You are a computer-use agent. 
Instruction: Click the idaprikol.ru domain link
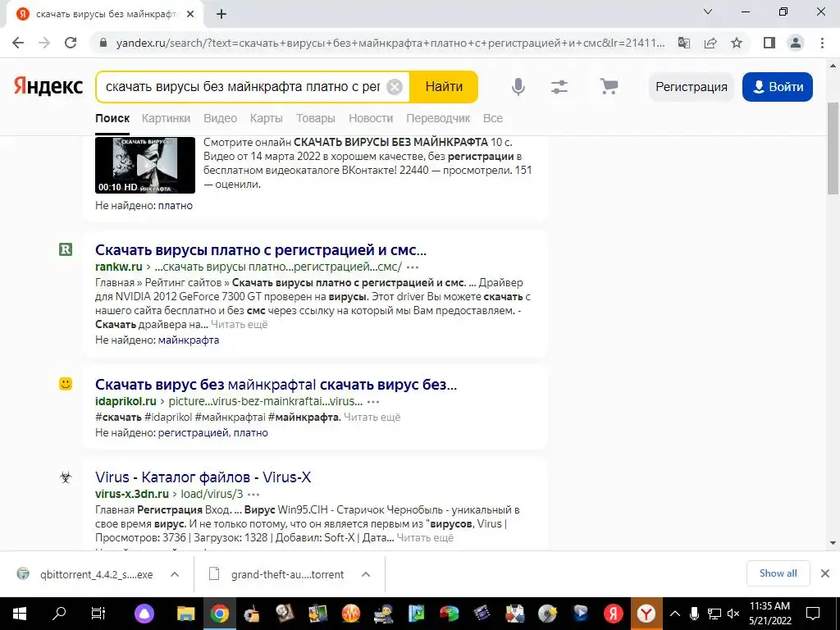pyautogui.click(x=126, y=401)
